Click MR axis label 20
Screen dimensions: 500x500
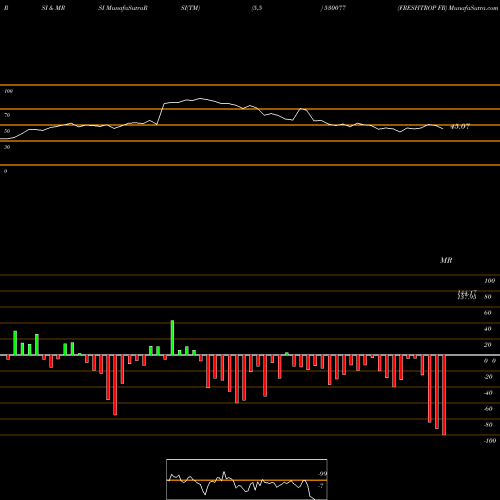(488, 345)
